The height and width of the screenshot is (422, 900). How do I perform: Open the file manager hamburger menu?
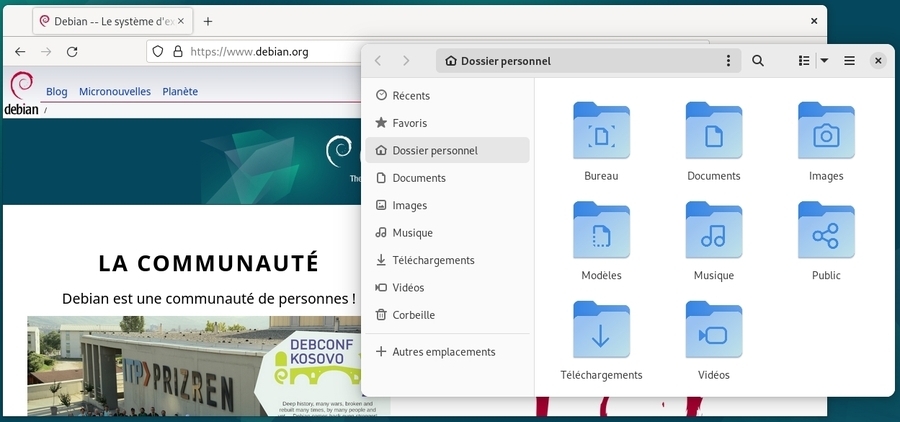pos(849,60)
